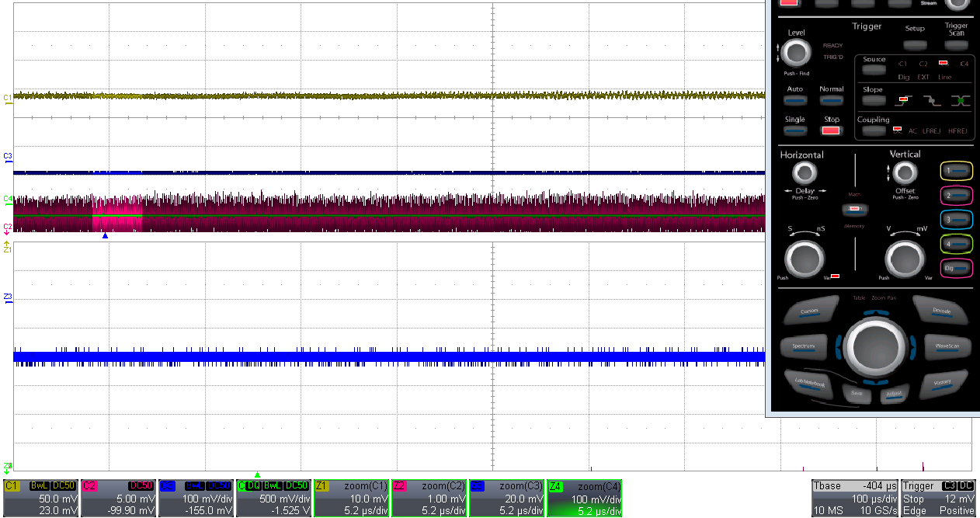
Task: Open Cursors from front panel
Action: click(x=810, y=312)
